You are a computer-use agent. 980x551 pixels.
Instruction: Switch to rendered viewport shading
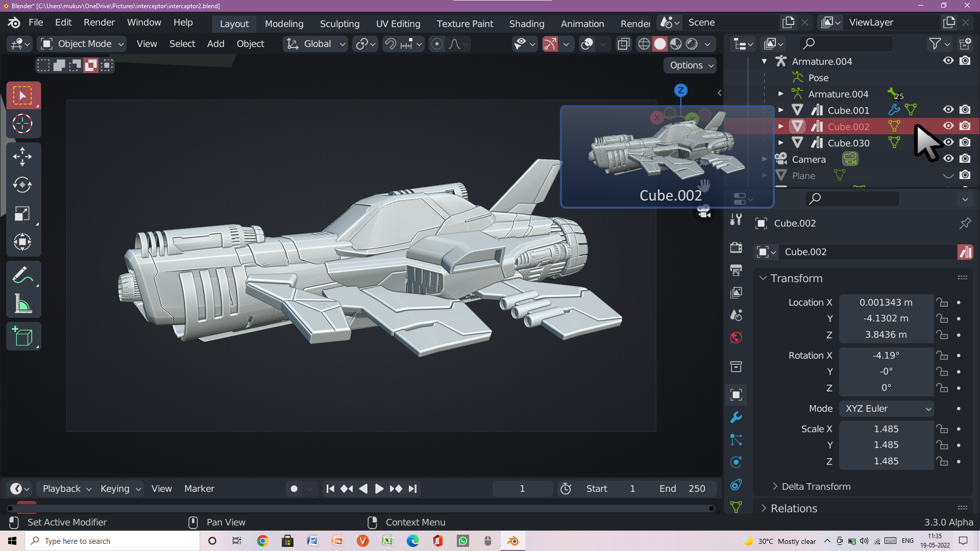tap(692, 44)
